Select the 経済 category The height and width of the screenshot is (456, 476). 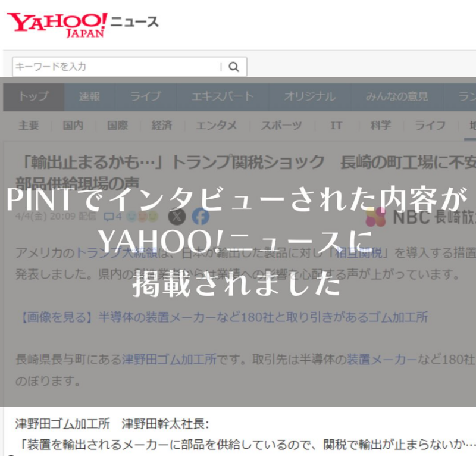tap(161, 126)
